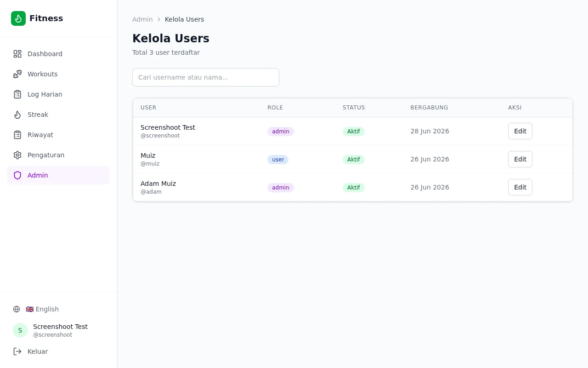Click Admin breadcrumb link
588x368 pixels.
(142, 19)
